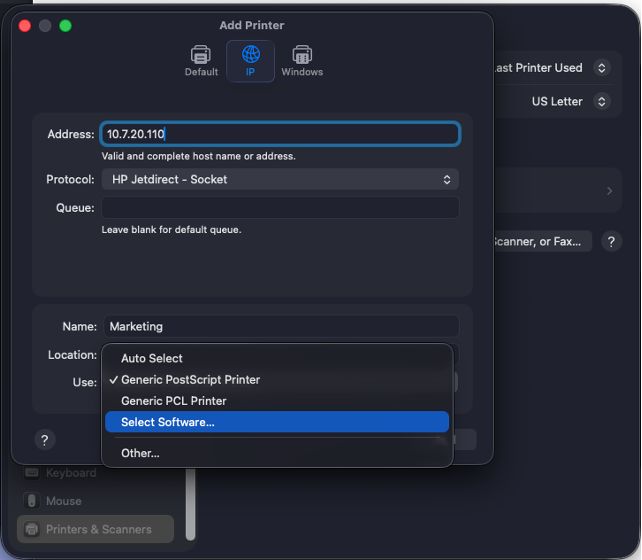Viewport: 642px width, 560px height.
Task: Click the help question mark in Add Printer
Action: 44,440
